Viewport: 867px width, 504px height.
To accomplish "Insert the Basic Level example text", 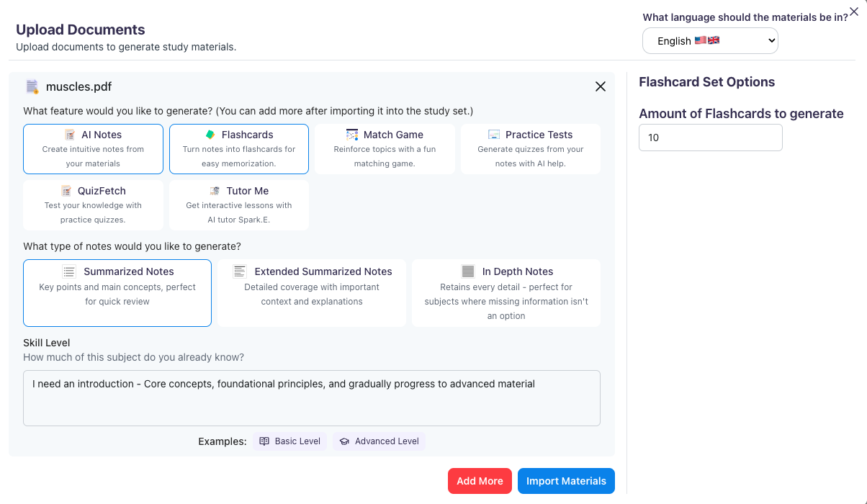I will click(x=289, y=441).
